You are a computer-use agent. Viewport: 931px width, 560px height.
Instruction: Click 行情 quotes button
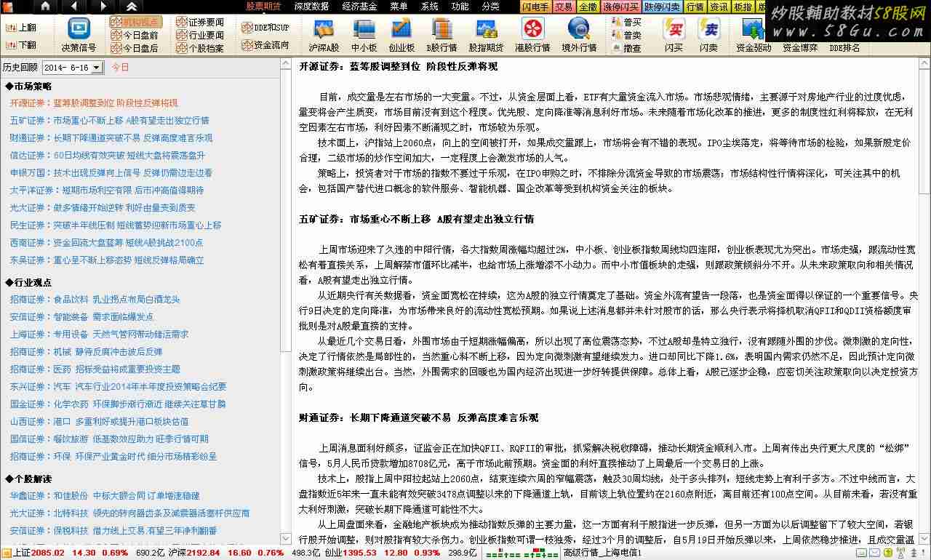click(x=695, y=7)
